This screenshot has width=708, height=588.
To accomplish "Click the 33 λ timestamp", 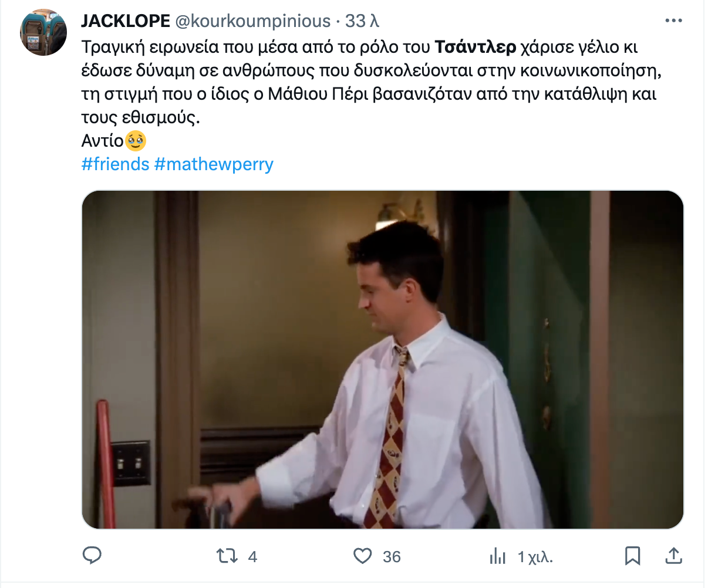I will tap(362, 21).
